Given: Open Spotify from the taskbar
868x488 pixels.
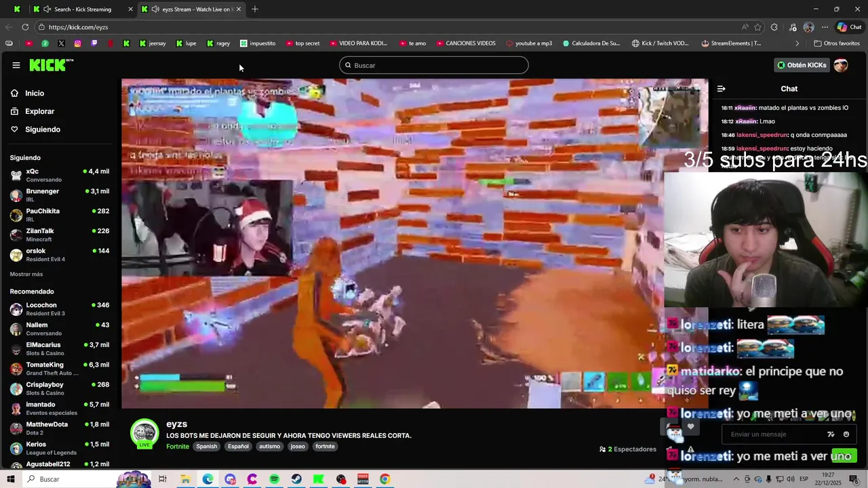Looking at the screenshot, I should point(274,479).
